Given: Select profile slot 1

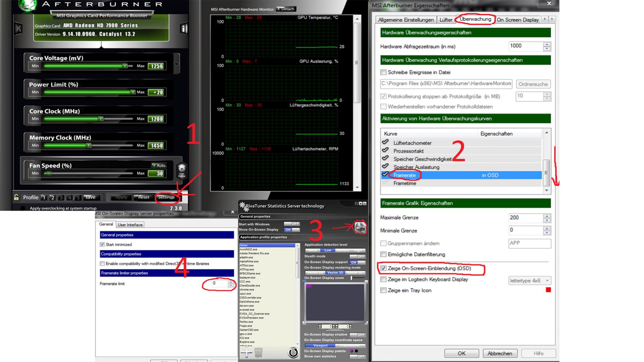Looking at the screenshot, I should 44,197.
